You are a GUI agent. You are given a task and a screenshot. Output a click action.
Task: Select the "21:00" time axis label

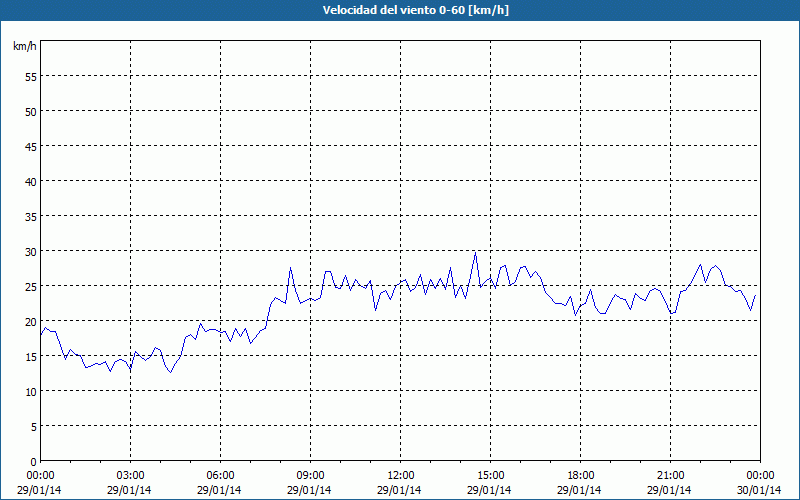click(x=670, y=476)
